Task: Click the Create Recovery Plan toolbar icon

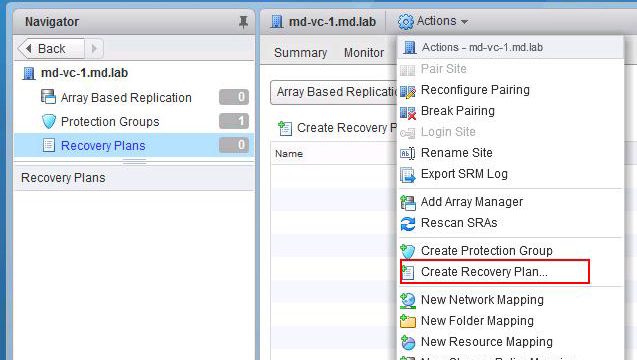Action: (285, 128)
